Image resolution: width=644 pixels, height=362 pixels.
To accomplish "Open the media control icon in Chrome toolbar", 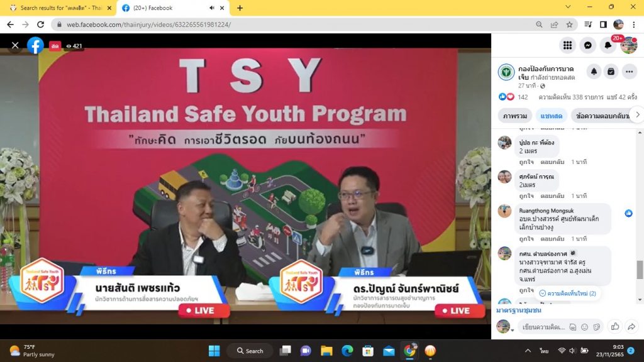I will 588,25.
